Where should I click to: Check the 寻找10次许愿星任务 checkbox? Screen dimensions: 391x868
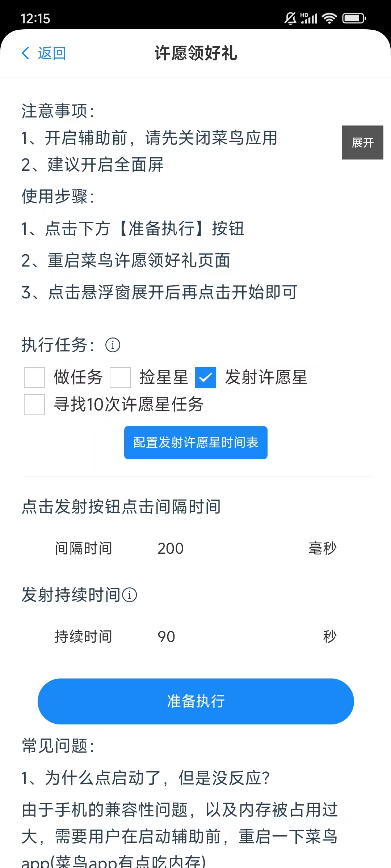click(34, 405)
